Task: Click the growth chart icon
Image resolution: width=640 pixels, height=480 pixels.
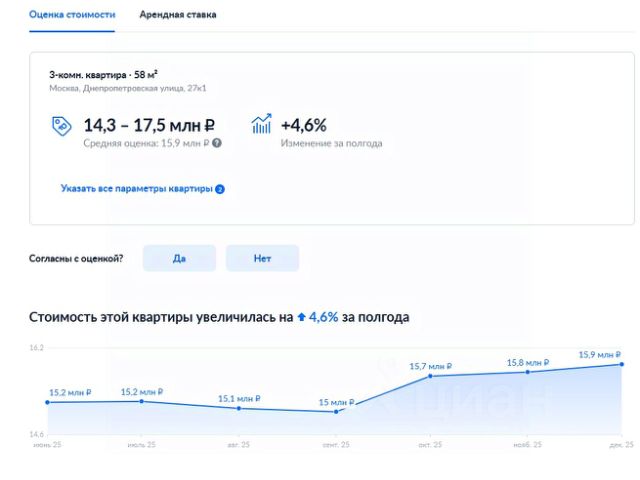Action: click(x=261, y=124)
